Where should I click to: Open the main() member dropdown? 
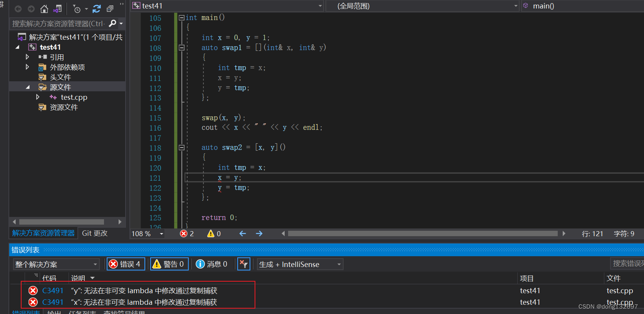click(x=582, y=6)
